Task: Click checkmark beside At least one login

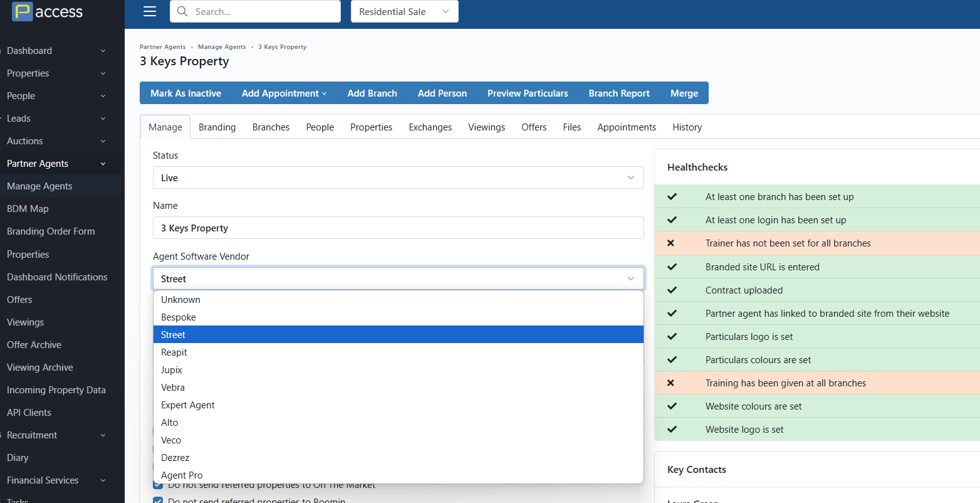Action: click(x=672, y=220)
